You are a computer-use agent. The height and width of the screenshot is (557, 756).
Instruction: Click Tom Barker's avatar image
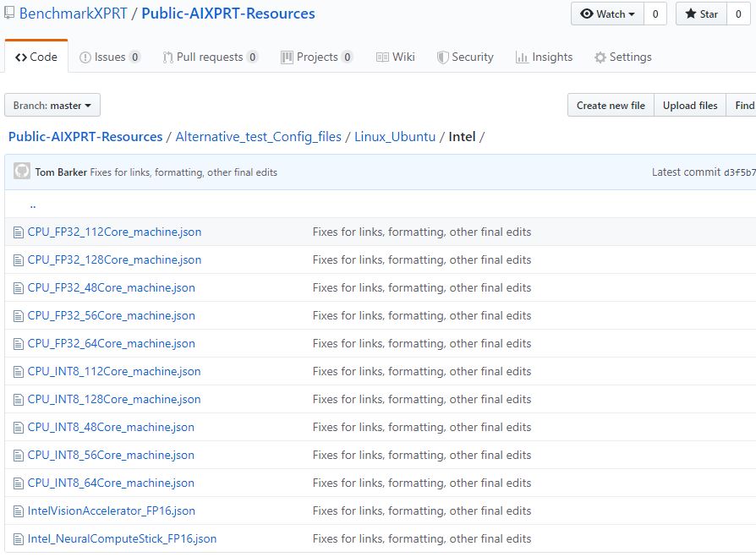tap(22, 171)
